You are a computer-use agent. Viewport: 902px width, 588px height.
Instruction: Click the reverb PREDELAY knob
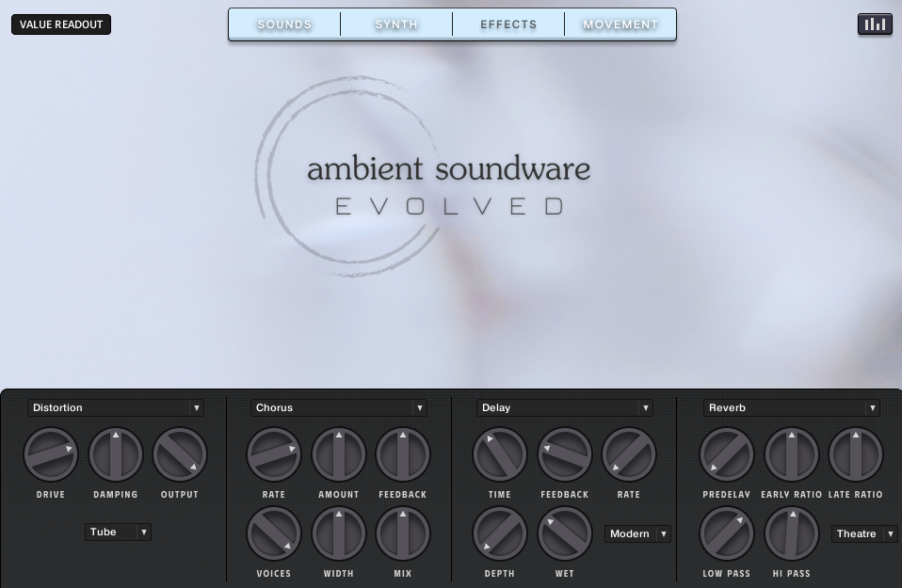coord(727,455)
